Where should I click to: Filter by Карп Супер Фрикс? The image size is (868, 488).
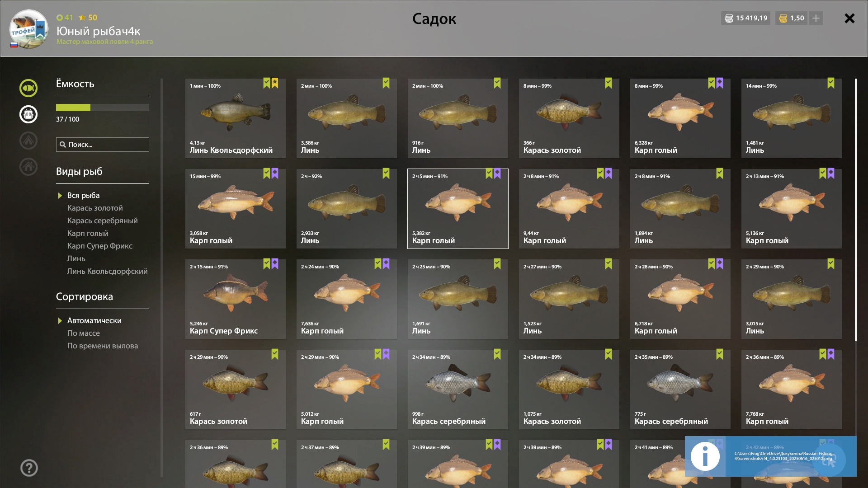point(100,246)
